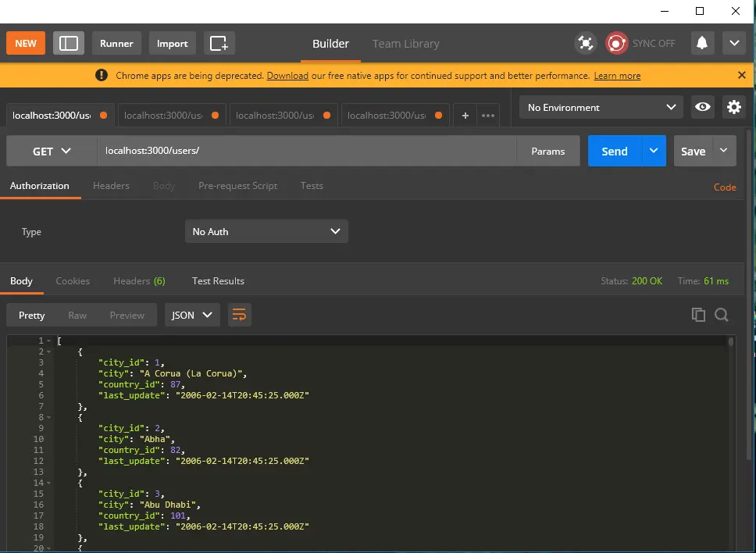Viewport: 756px width, 553px height.
Task: Select the first localhost:3000 request tab
Action: pyautogui.click(x=60, y=116)
